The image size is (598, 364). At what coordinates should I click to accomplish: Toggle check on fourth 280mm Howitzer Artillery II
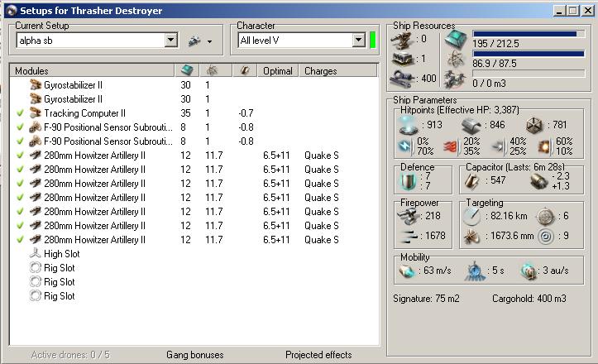pyautogui.click(x=20, y=198)
